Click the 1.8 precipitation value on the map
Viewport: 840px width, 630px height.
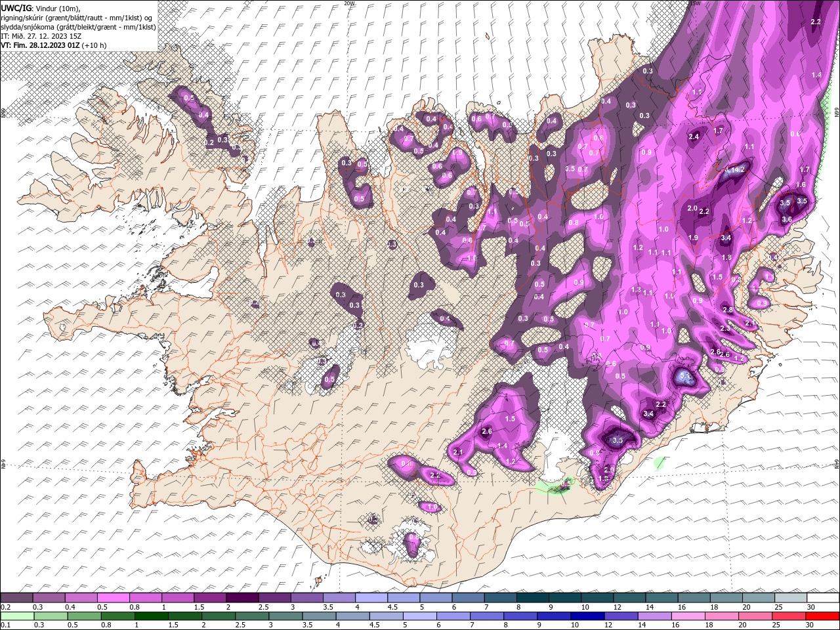point(726,258)
